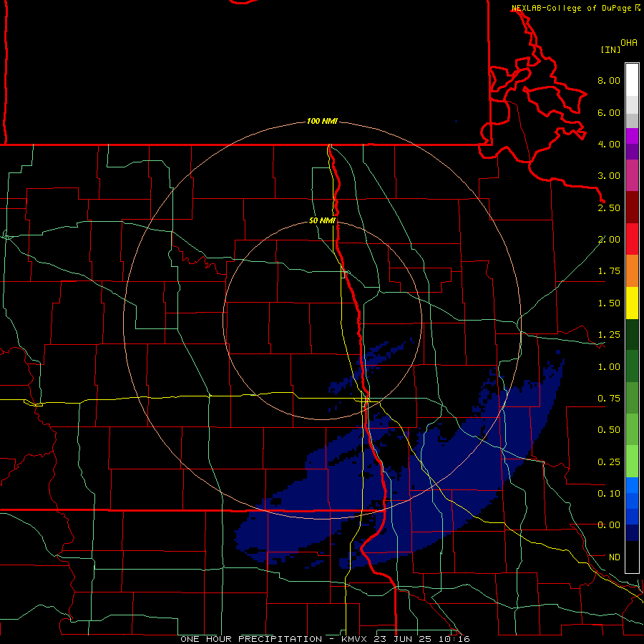The image size is (644, 644).
Task: Click the 1.50 legend value
Action: click(x=609, y=303)
